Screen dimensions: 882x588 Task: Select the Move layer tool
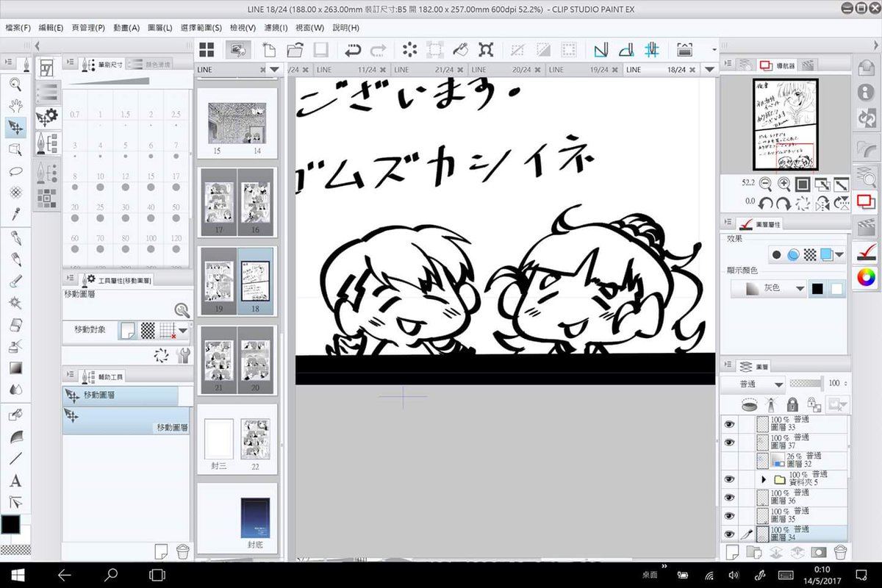[x=15, y=127]
